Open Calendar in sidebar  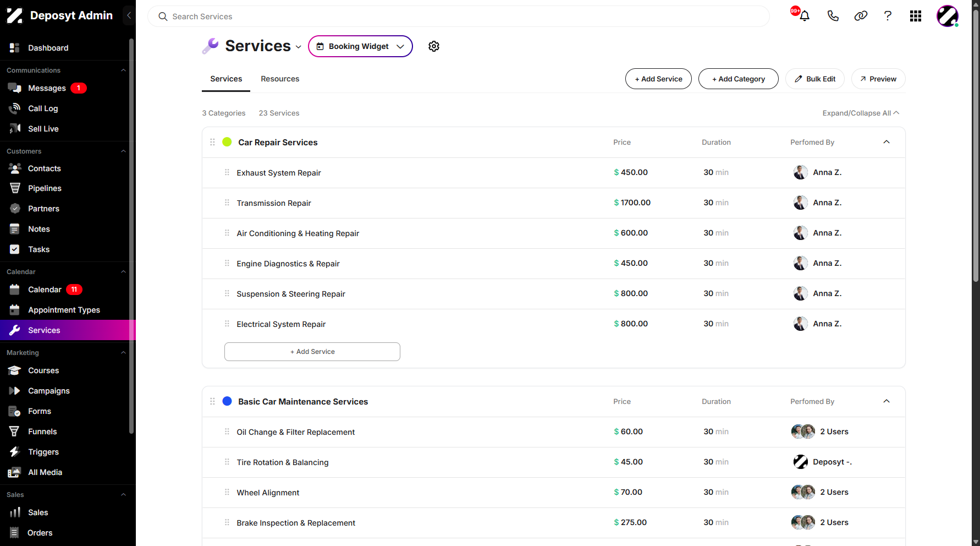tap(45, 290)
